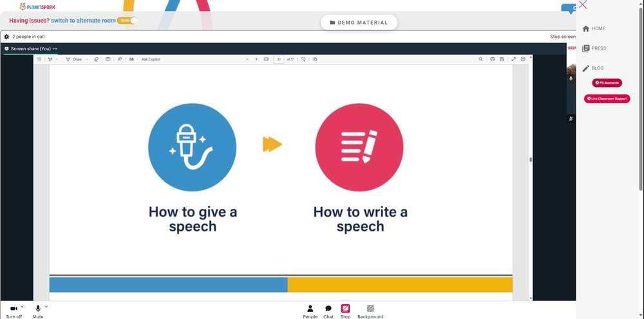Viewport: 644px width, 319px height.
Task: Click the Live Classroom Support button
Action: 607,99
